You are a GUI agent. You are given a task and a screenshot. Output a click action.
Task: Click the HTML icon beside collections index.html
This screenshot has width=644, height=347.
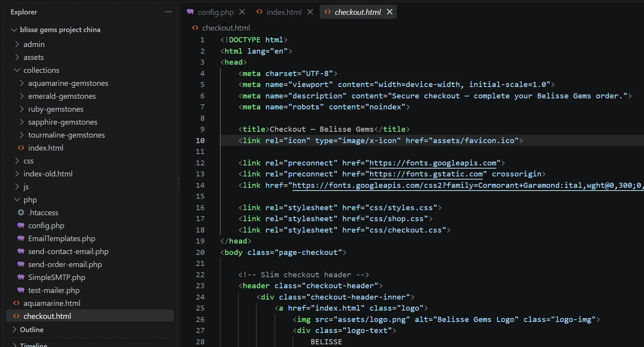point(21,148)
